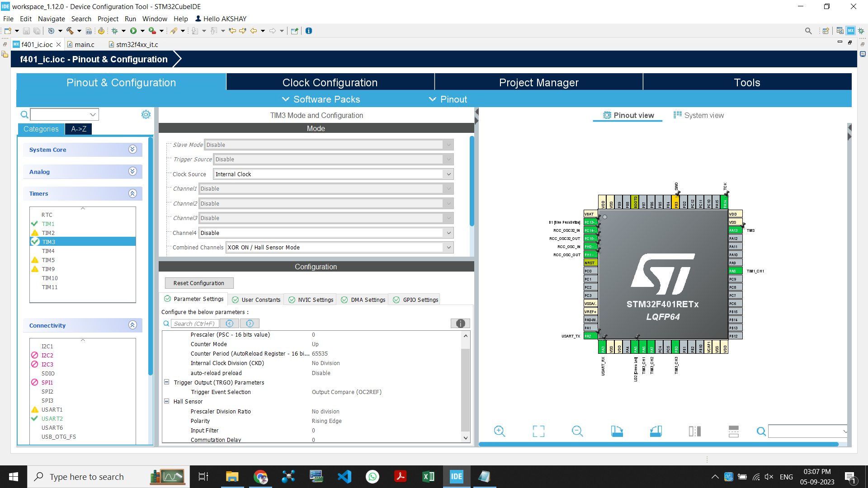The width and height of the screenshot is (868, 488).
Task: Open the Project Manager tab
Action: coord(538,82)
